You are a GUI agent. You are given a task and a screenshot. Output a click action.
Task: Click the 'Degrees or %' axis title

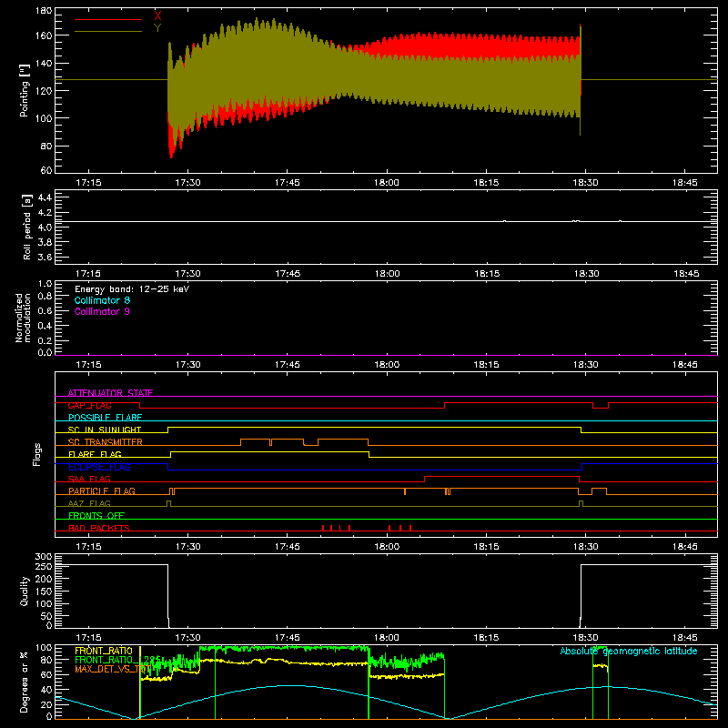25,682
